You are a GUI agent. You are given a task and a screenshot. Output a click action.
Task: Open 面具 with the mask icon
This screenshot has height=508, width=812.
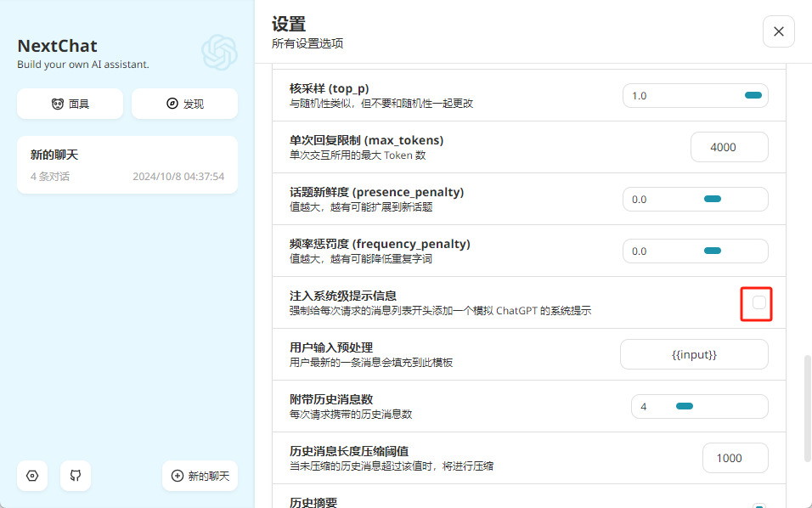click(70, 104)
